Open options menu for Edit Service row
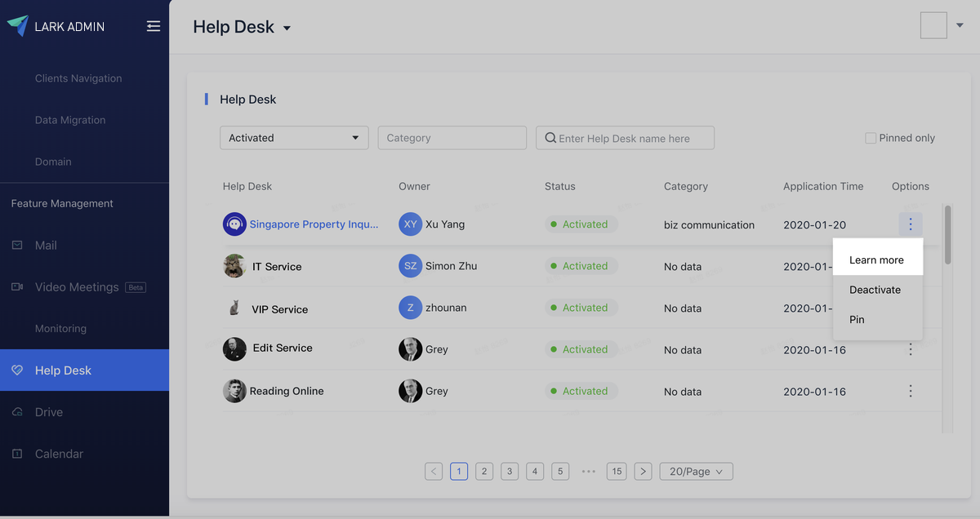980x519 pixels. [x=910, y=349]
